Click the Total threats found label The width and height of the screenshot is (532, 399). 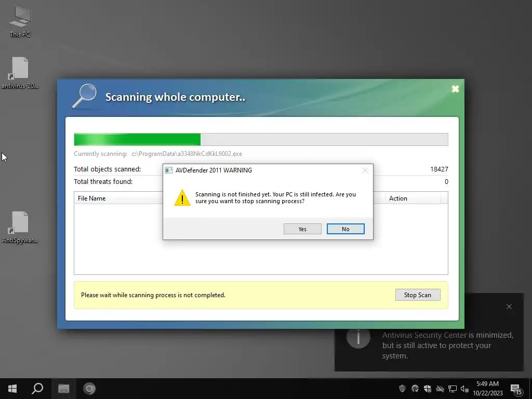[103, 181]
